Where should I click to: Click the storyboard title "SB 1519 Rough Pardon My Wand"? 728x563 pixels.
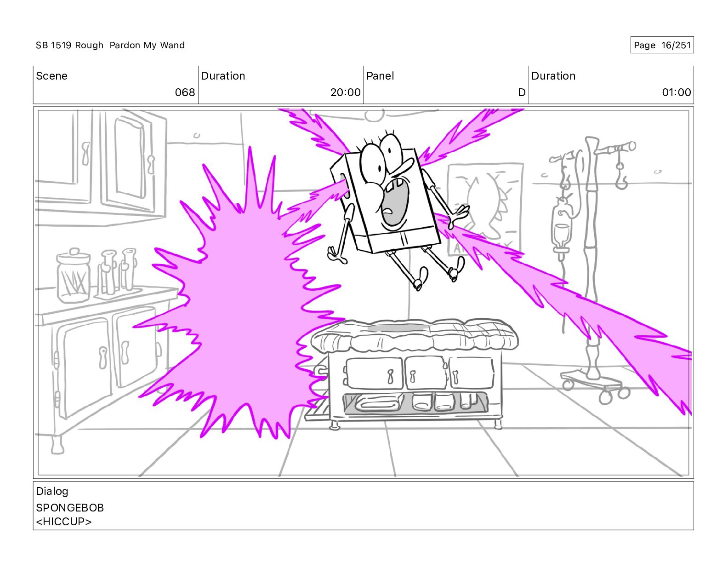click(x=110, y=45)
